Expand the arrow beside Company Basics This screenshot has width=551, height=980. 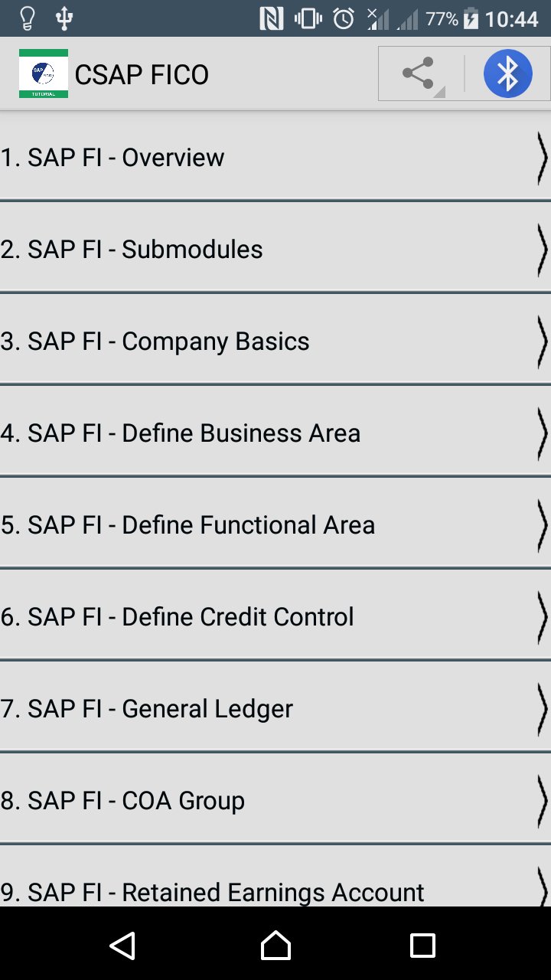tap(542, 341)
